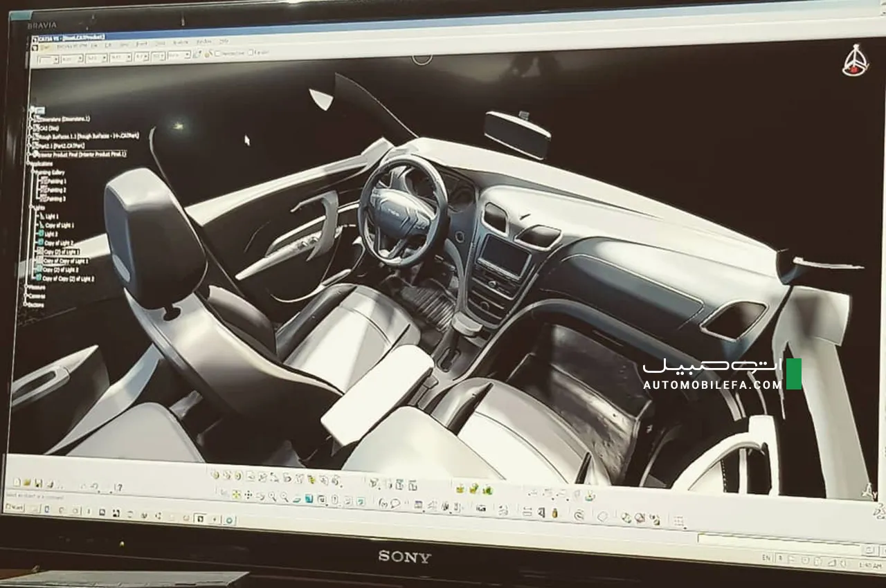Click the spiral icon in bottom toolbar
886x588 pixels.
pyautogui.click(x=579, y=515)
